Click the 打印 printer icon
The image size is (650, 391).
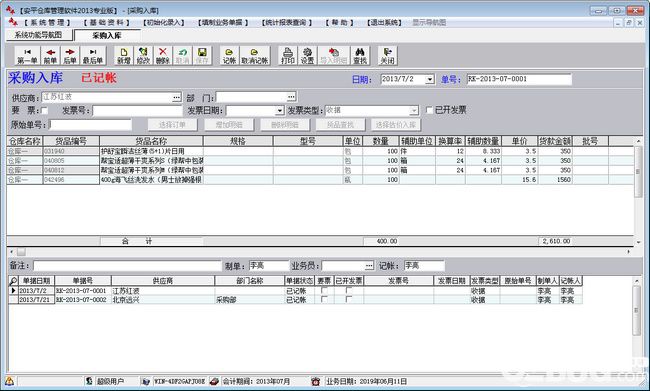coord(288,56)
